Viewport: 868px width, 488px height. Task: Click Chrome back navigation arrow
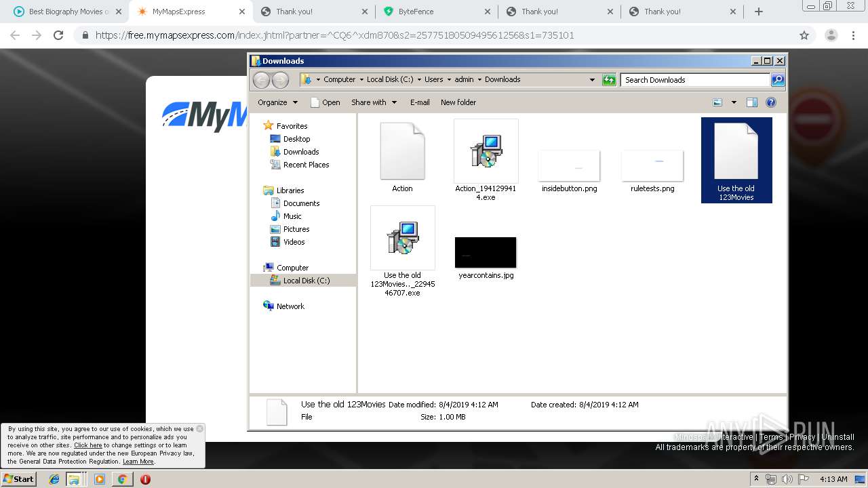15,35
